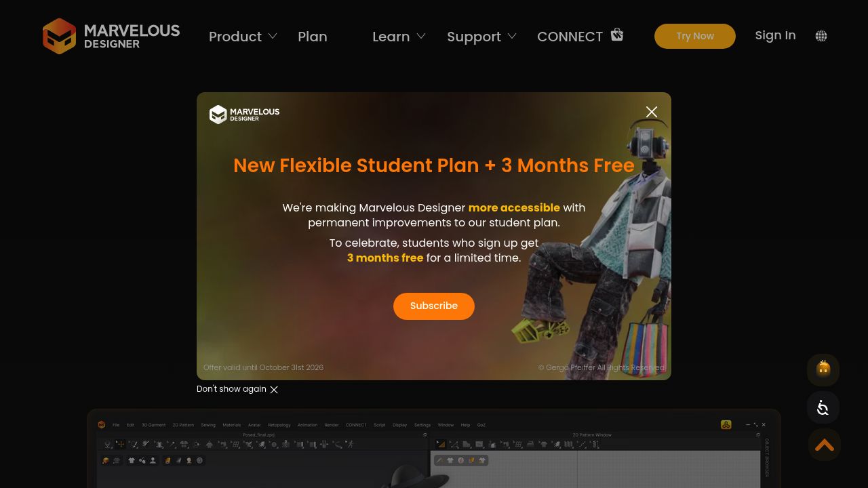Click Sign In
The image size is (868, 488).
[775, 35]
